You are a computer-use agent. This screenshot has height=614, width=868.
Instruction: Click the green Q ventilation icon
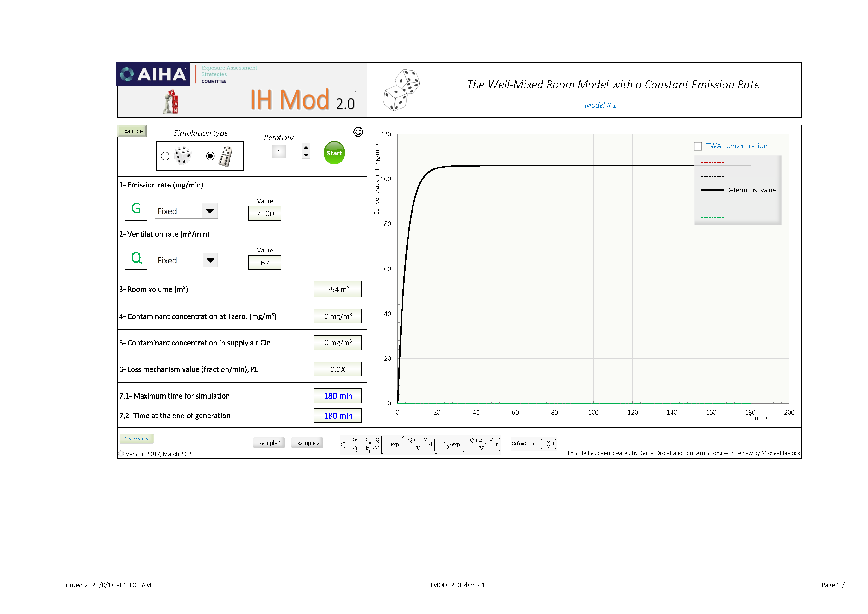click(x=136, y=257)
